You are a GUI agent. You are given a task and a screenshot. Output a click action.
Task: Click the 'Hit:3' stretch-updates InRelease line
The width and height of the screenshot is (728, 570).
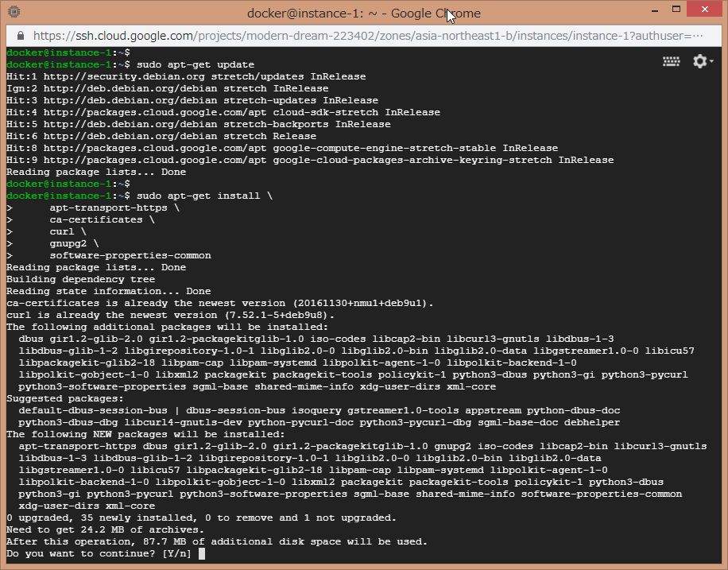tap(192, 100)
